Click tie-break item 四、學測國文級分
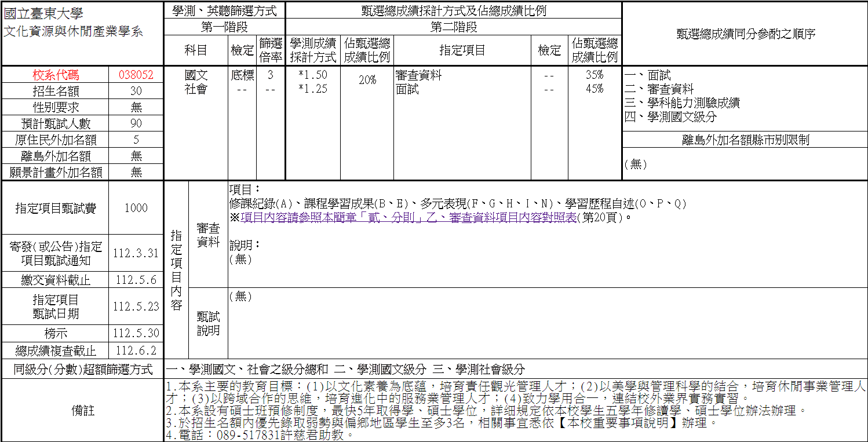Screen dimensions: 868x442 [x=670, y=116]
